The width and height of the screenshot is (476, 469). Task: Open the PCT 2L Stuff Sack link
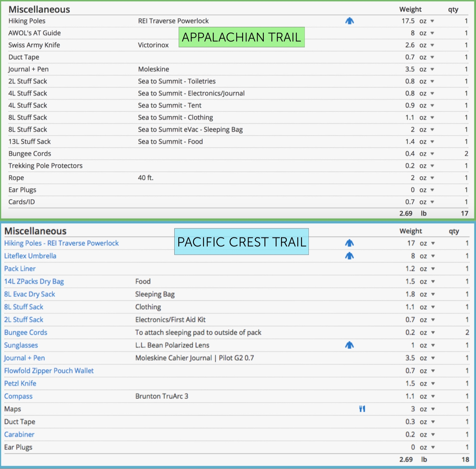pos(24,320)
